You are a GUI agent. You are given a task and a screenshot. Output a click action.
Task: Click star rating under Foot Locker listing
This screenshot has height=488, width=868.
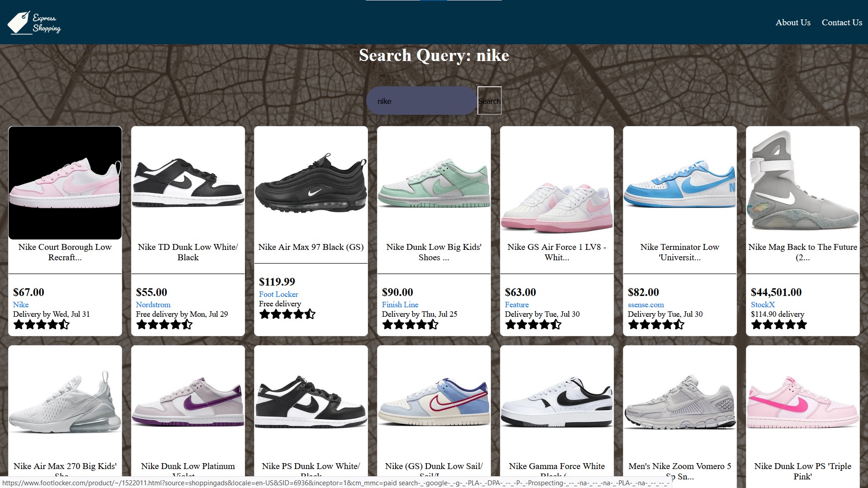point(288,314)
